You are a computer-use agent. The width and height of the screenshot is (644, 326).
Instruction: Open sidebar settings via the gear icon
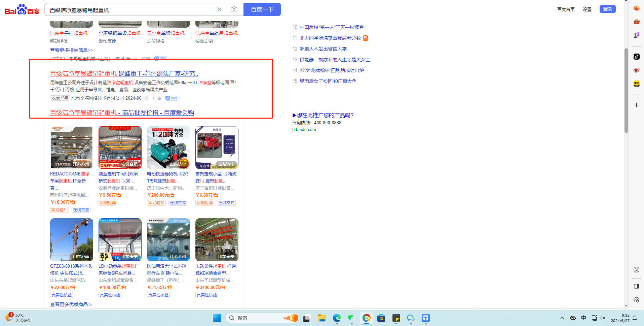point(636,300)
